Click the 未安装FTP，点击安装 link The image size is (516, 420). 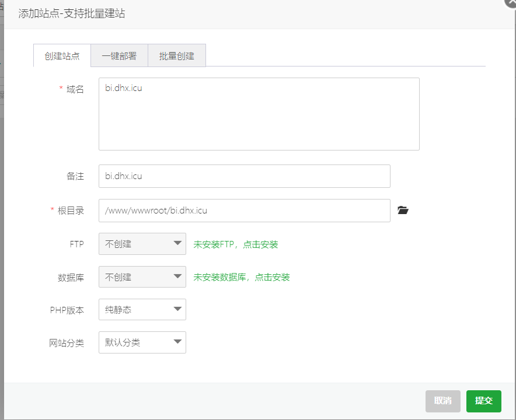point(236,244)
